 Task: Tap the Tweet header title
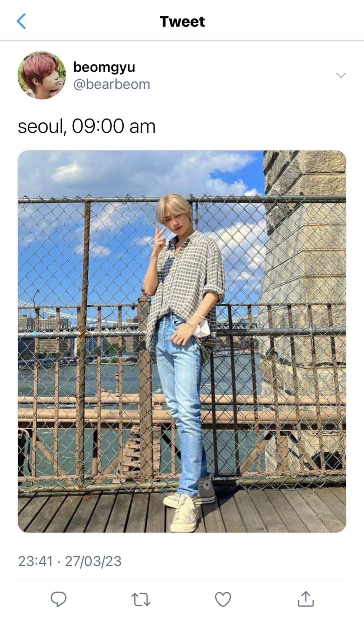tap(182, 22)
